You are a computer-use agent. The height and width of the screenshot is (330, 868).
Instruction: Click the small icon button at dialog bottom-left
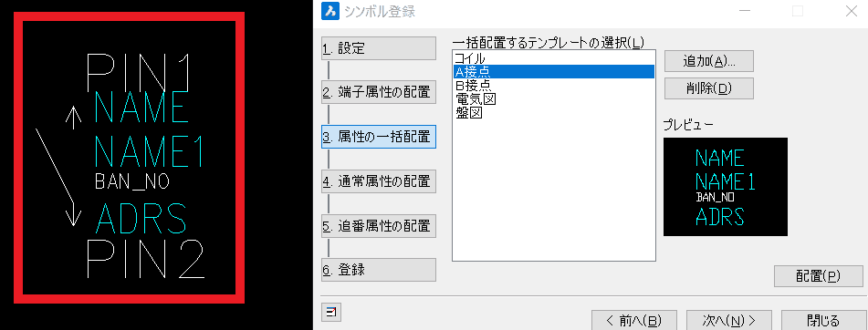pyautogui.click(x=331, y=313)
